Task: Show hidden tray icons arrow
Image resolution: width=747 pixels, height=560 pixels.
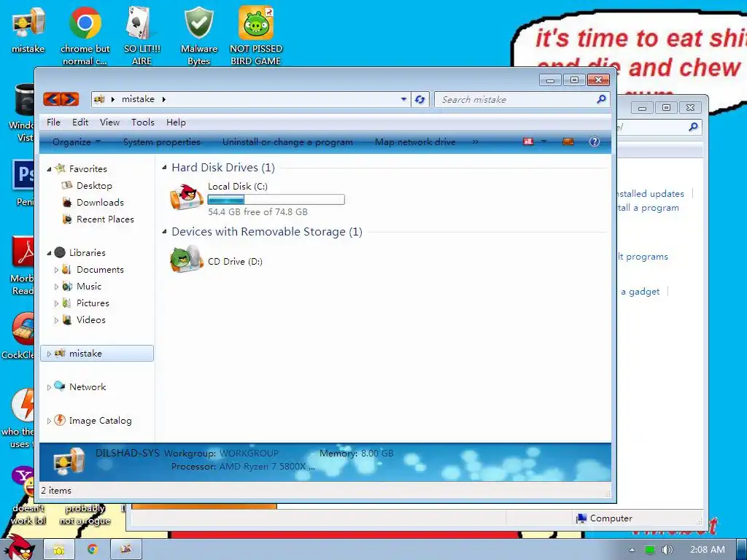Action: [632, 550]
